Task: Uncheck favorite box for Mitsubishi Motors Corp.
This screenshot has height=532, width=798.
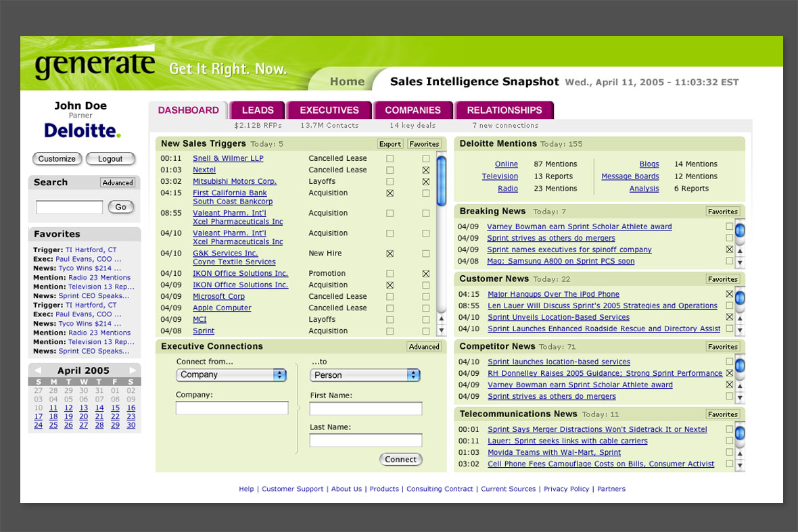Action: coord(426,182)
